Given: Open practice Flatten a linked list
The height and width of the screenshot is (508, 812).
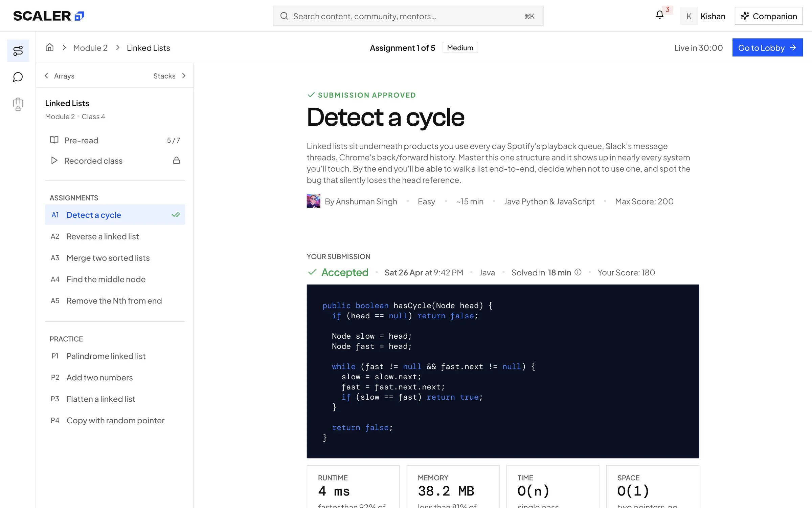Looking at the screenshot, I should pyautogui.click(x=115, y=399).
